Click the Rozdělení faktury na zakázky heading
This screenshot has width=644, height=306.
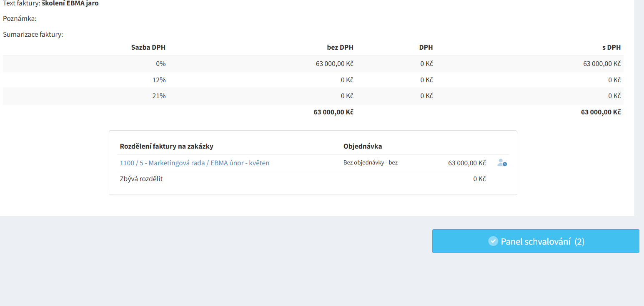(167, 146)
